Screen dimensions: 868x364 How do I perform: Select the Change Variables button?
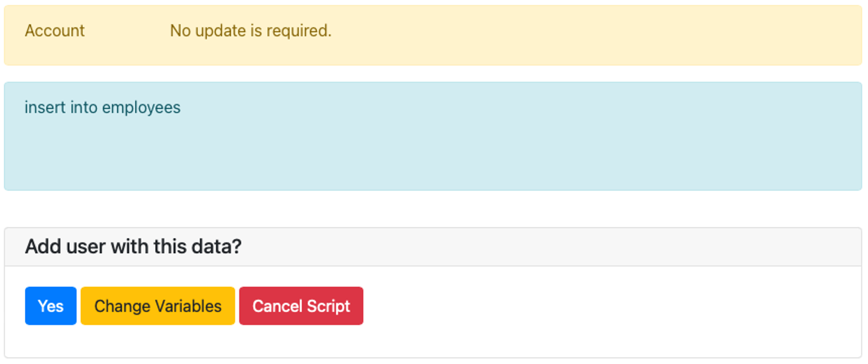[x=158, y=306]
